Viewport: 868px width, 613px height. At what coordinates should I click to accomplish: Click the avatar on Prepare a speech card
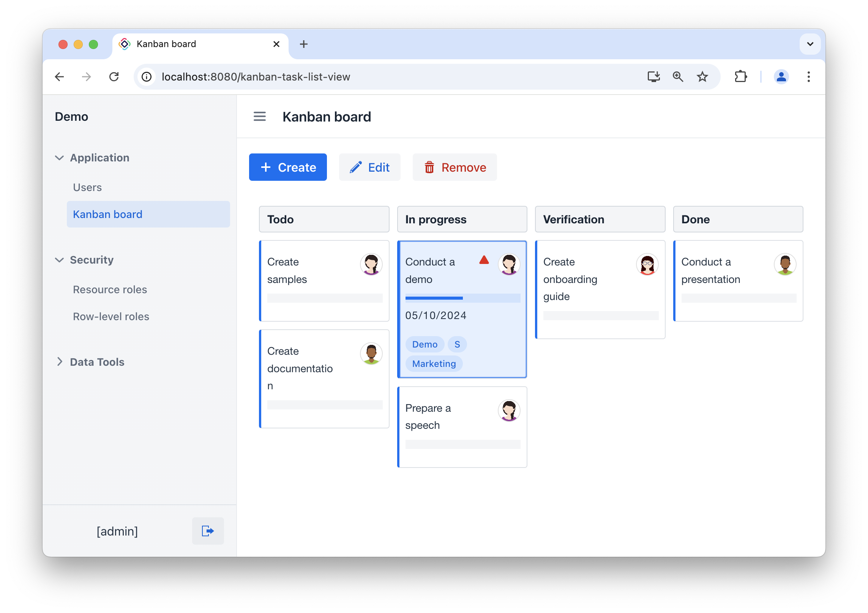coord(509,410)
